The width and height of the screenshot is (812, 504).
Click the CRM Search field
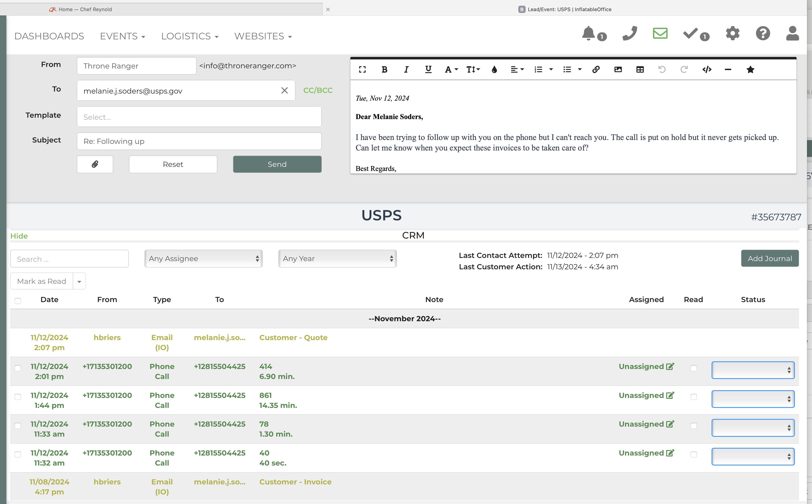click(69, 259)
